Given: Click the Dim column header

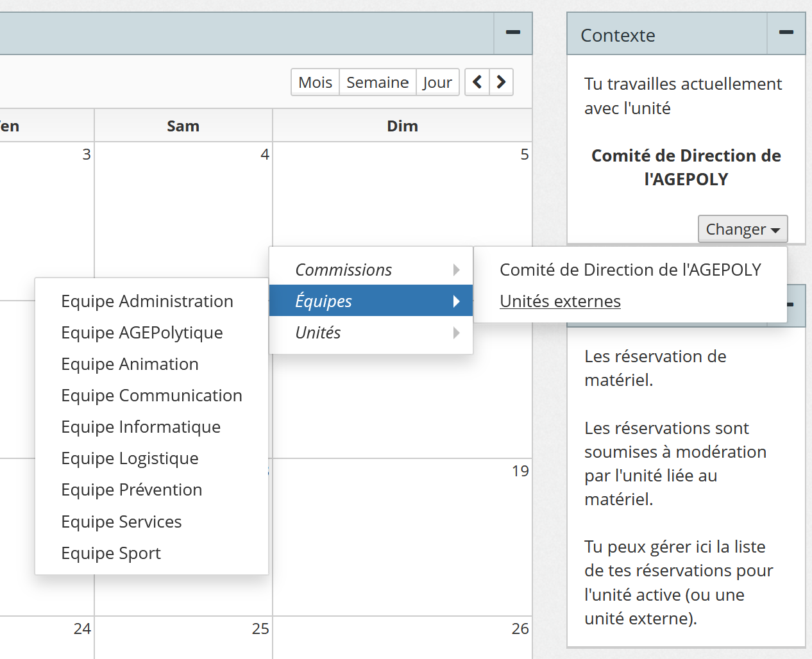Looking at the screenshot, I should [x=402, y=126].
